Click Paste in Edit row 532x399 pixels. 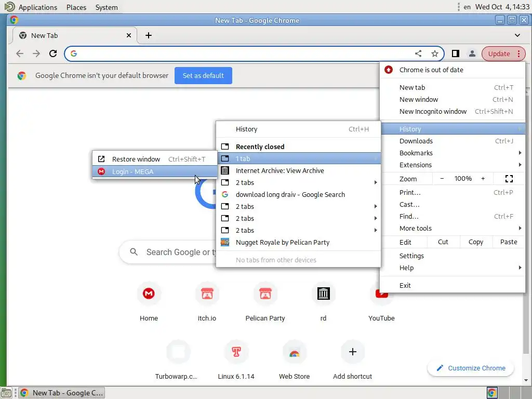509,242
